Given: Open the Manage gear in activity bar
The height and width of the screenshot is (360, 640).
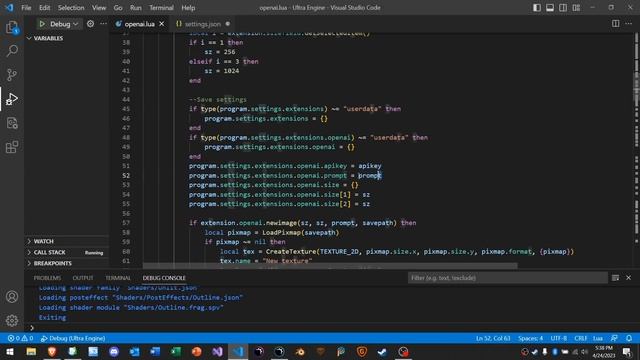Looking at the screenshot, I should [x=12, y=320].
